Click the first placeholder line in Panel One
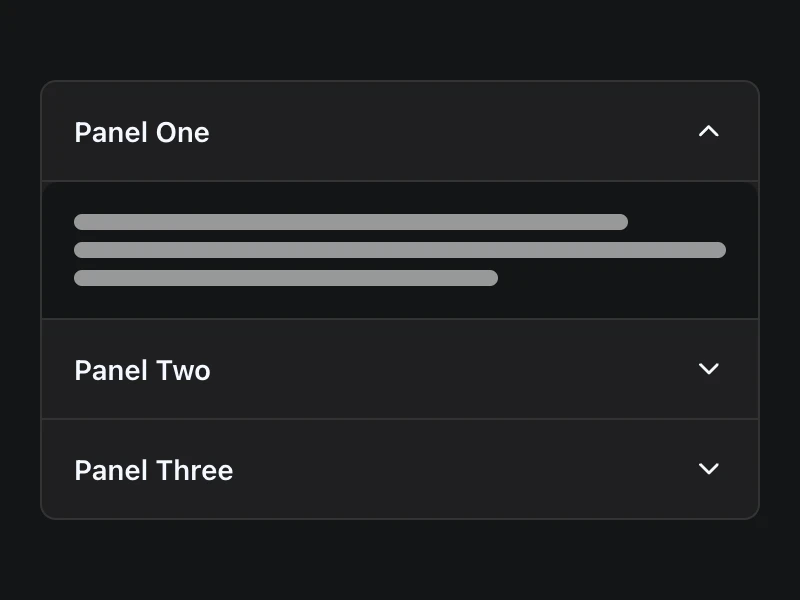Viewport: 800px width, 600px height. [350, 222]
